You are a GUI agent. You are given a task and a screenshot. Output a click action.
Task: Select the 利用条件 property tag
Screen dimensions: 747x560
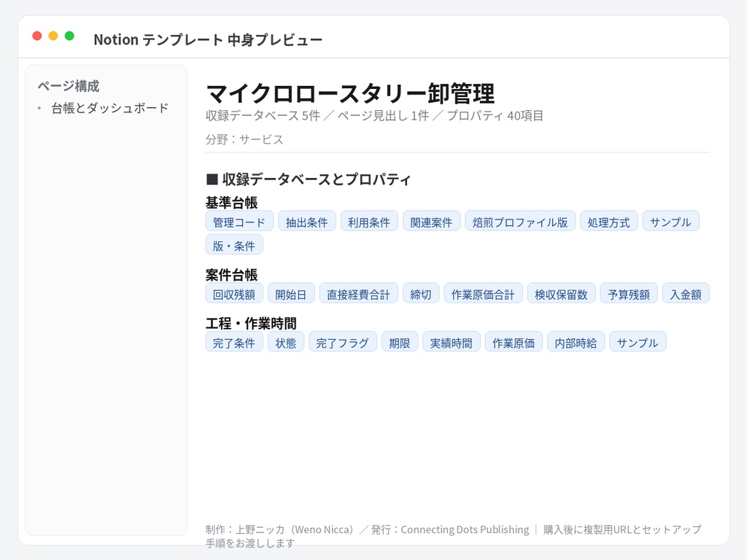[x=369, y=221]
